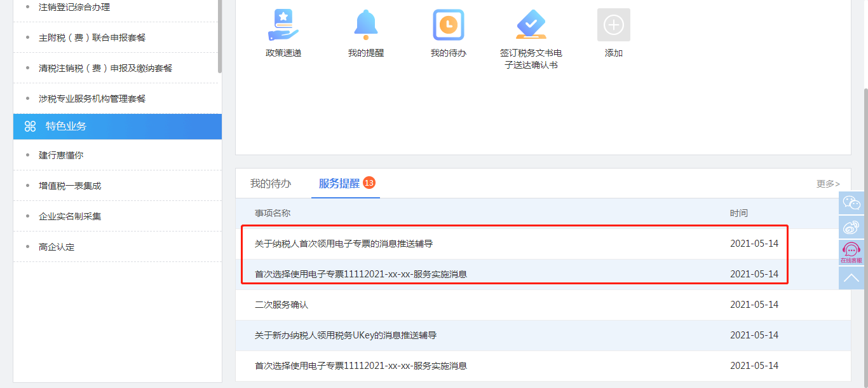Open 在线客服 headset icon
Image resolution: width=868 pixels, height=388 pixels.
point(851,253)
